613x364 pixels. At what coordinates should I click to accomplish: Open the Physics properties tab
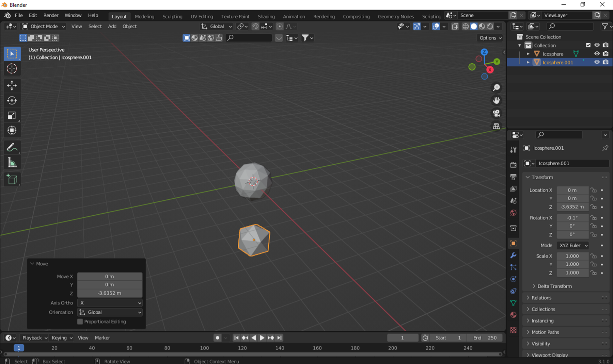click(514, 279)
